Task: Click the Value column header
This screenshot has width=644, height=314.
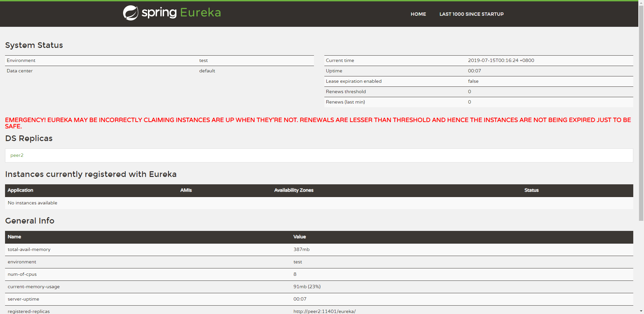Action: pyautogui.click(x=300, y=237)
